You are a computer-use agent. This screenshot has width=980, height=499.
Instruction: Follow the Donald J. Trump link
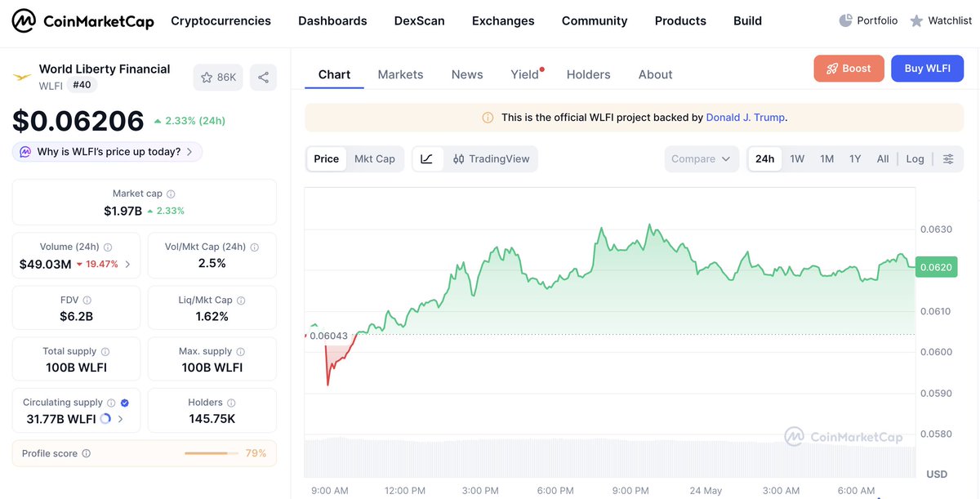(745, 118)
